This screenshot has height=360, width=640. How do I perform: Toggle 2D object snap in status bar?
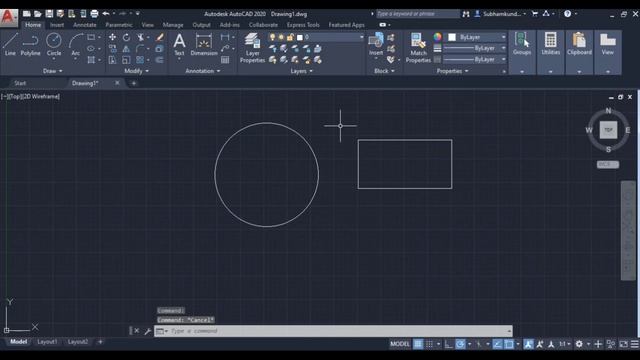[x=509, y=344]
